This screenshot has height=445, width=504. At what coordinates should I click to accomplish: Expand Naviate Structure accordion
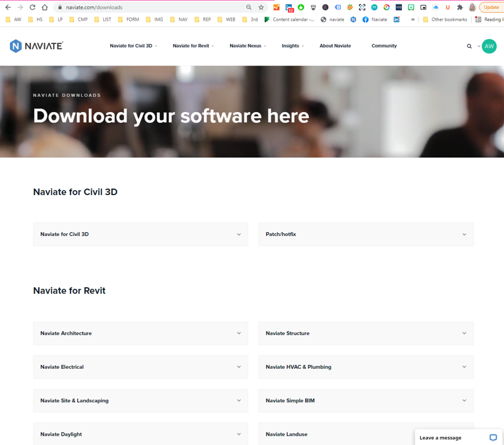pos(366,333)
